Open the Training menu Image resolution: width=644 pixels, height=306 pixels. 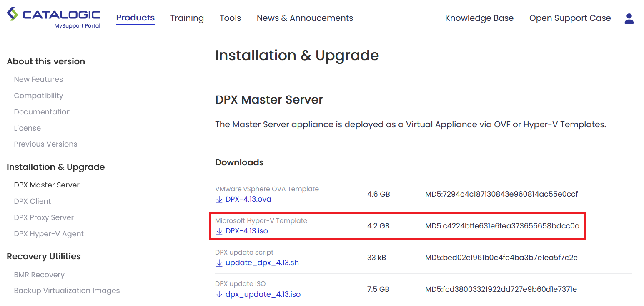click(187, 18)
